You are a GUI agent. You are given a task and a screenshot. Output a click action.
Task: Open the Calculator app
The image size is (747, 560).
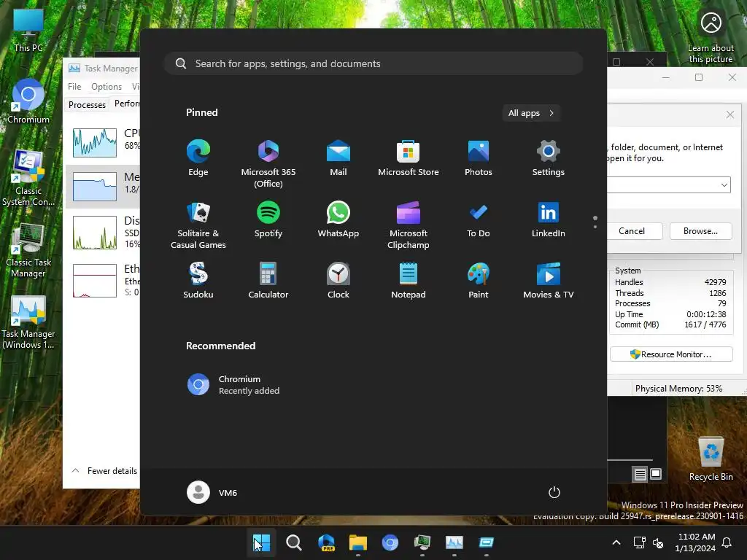tap(268, 281)
